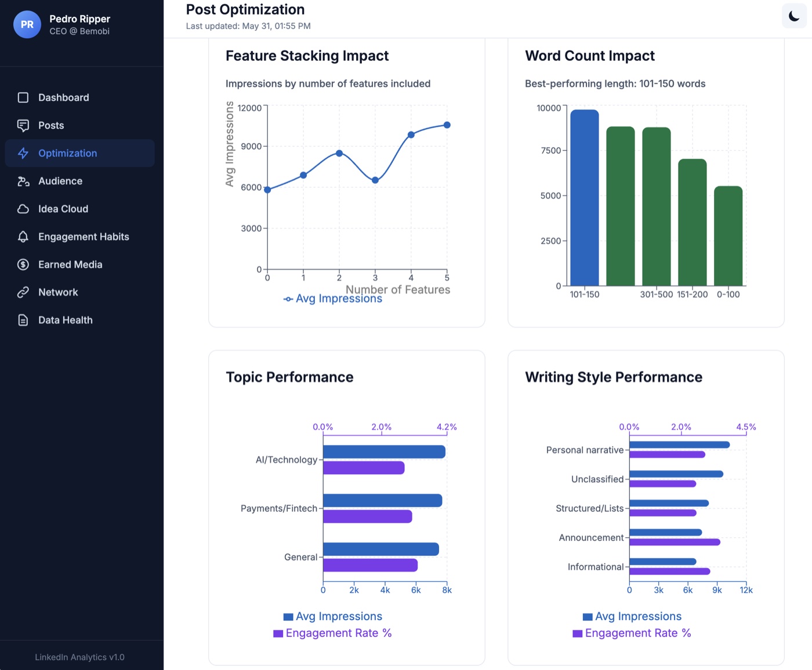812x670 pixels.
Task: Click the Feature Stacking point at 0 features
Action: (267, 190)
